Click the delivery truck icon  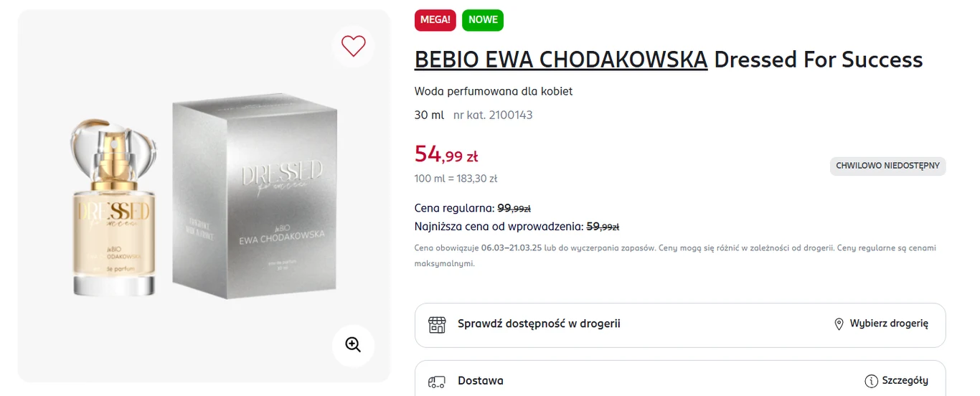click(437, 381)
